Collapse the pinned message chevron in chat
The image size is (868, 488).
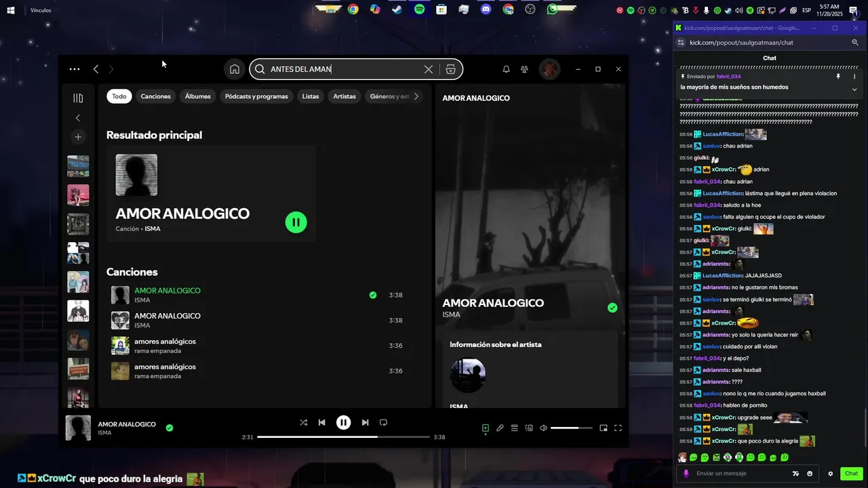854,89
